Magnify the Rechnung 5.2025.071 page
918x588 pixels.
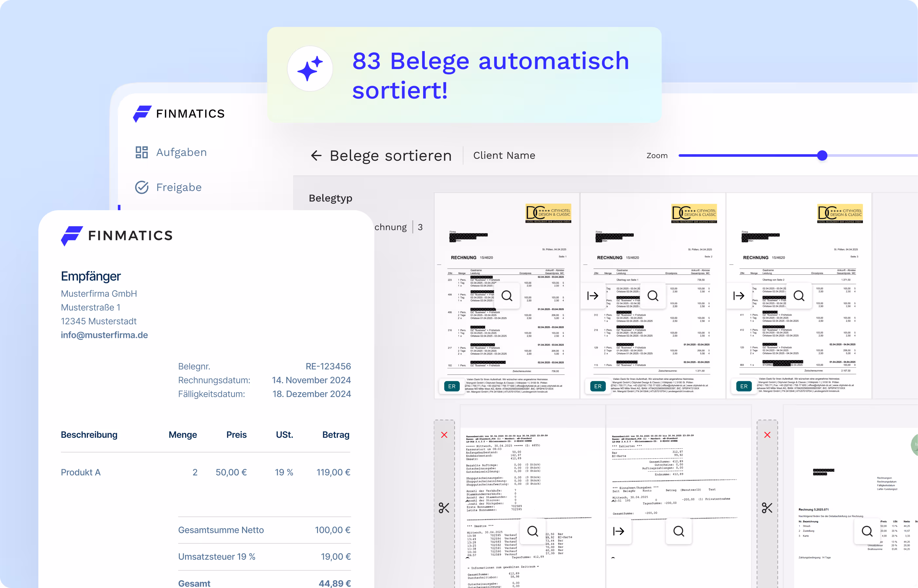[867, 531]
